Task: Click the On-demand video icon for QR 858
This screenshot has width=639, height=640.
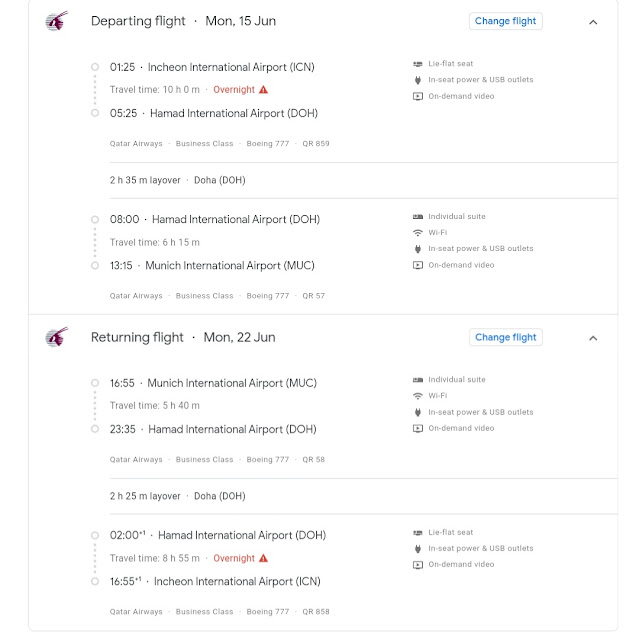Action: pyautogui.click(x=417, y=564)
